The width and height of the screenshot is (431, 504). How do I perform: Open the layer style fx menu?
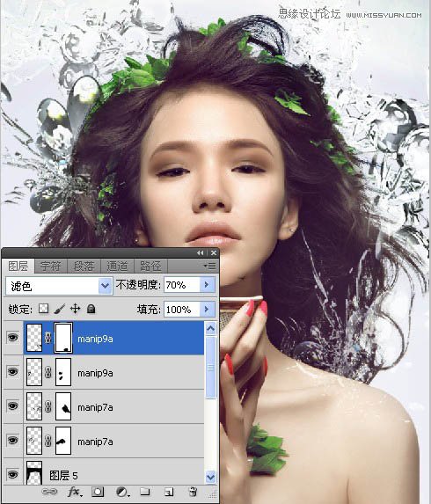tap(75, 492)
